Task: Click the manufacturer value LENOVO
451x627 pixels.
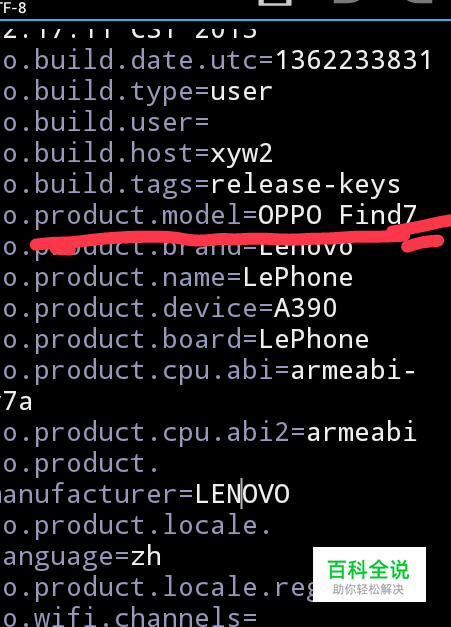Action: (242, 494)
